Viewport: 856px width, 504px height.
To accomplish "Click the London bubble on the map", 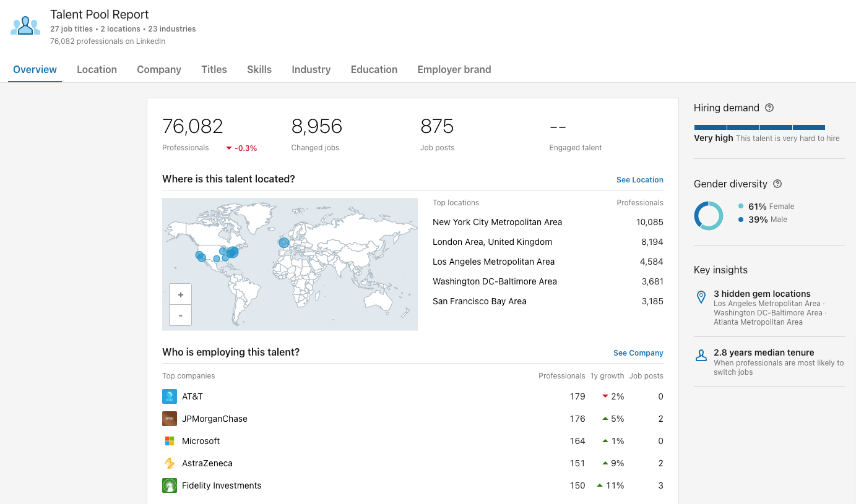I will click(x=284, y=243).
